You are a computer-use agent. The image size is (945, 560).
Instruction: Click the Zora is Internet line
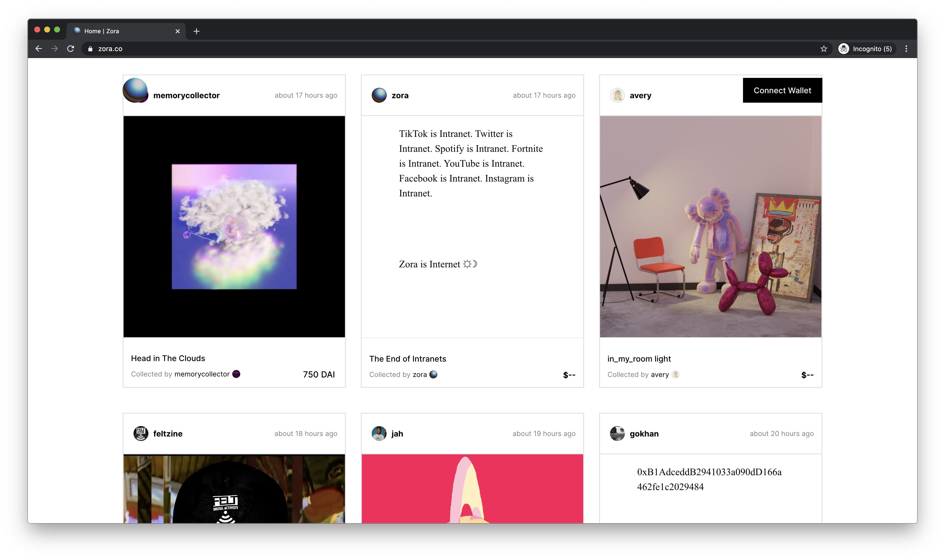point(438,264)
